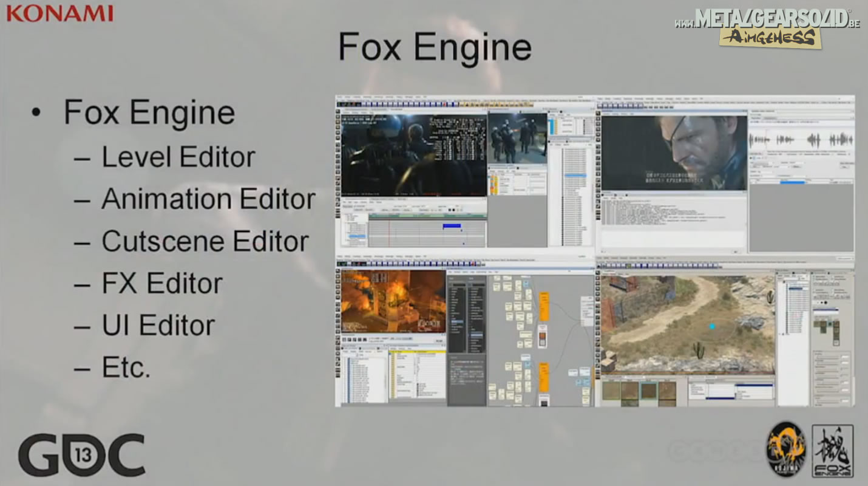Select the blue clip on the cutscene timeline

tap(452, 227)
